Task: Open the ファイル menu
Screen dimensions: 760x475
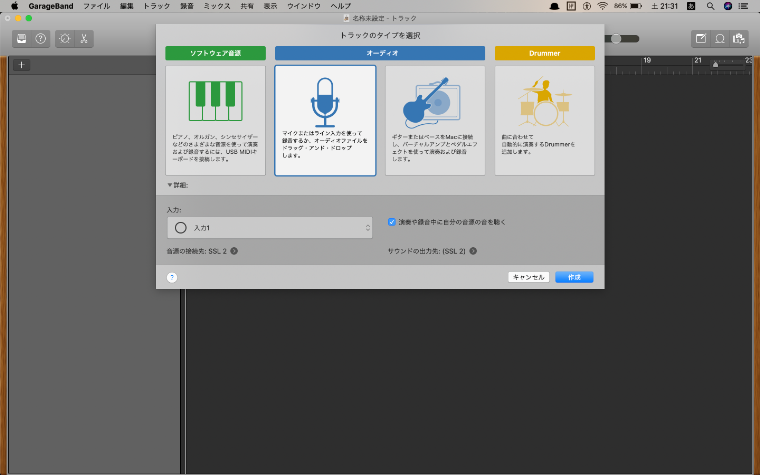Action: [x=97, y=6]
